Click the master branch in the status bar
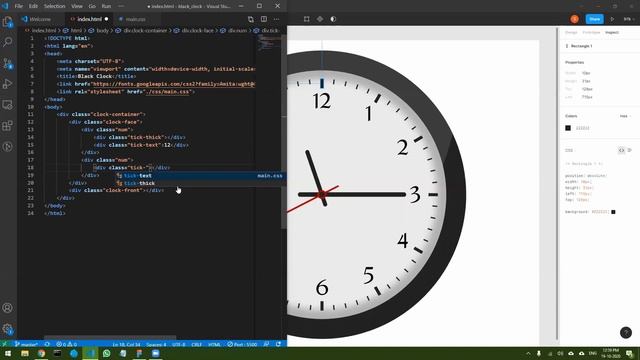 [x=26, y=344]
